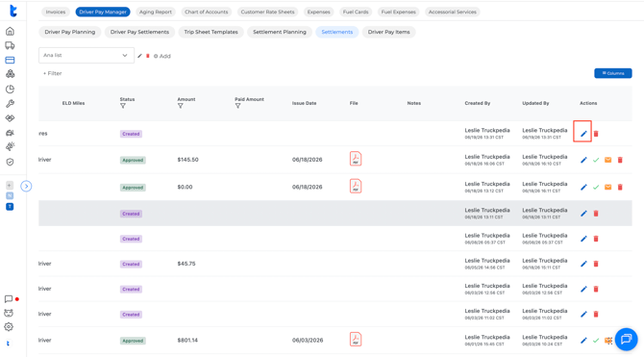The image size is (644, 357).
Task: Select the Driver Pay Planning sub-tab
Action: point(70,32)
